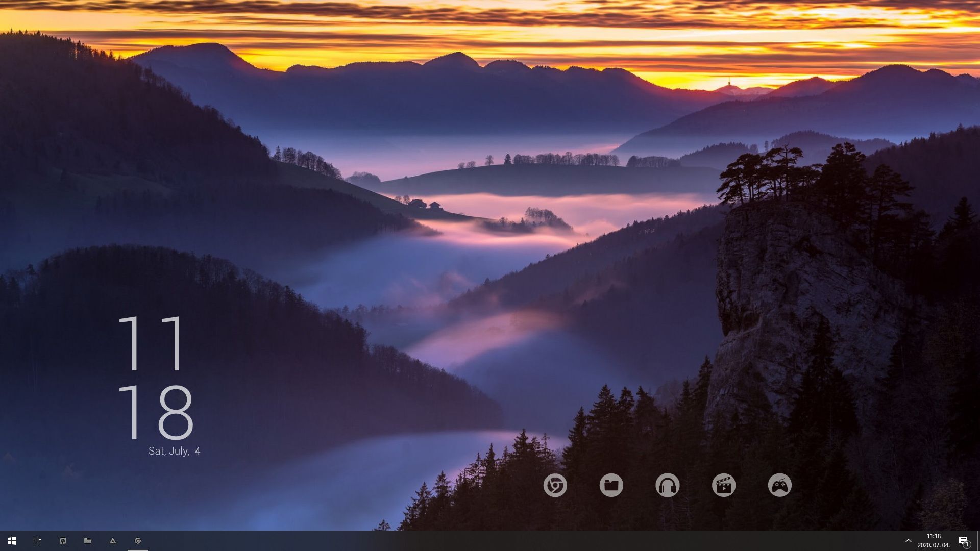Open the folder launcher in desktop dock
The width and height of the screenshot is (980, 551).
pyautogui.click(x=611, y=485)
